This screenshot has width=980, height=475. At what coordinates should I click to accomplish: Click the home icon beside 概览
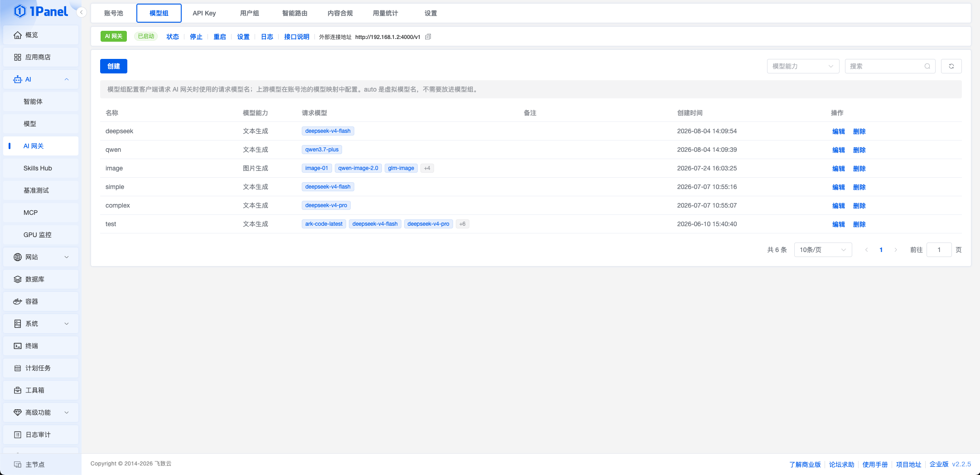coord(18,35)
